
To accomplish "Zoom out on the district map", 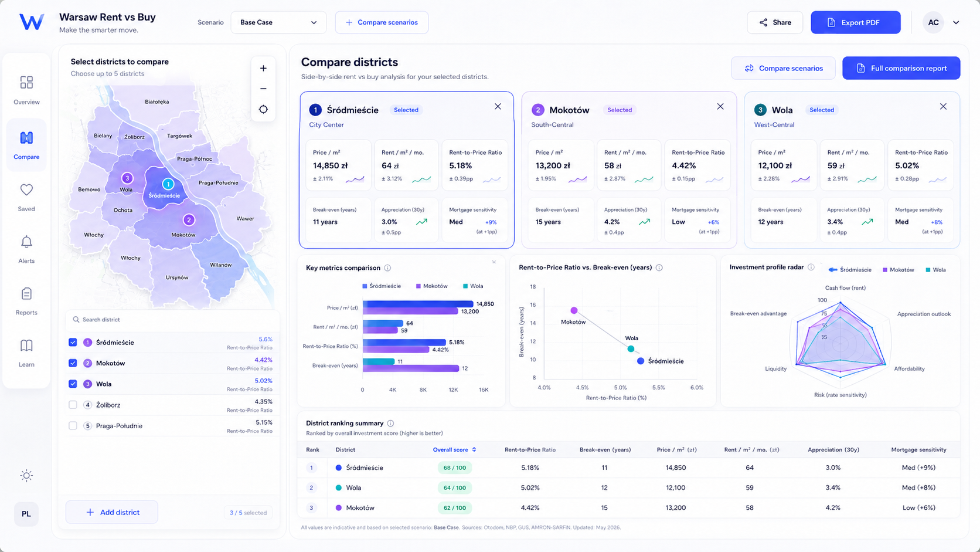I will [263, 89].
